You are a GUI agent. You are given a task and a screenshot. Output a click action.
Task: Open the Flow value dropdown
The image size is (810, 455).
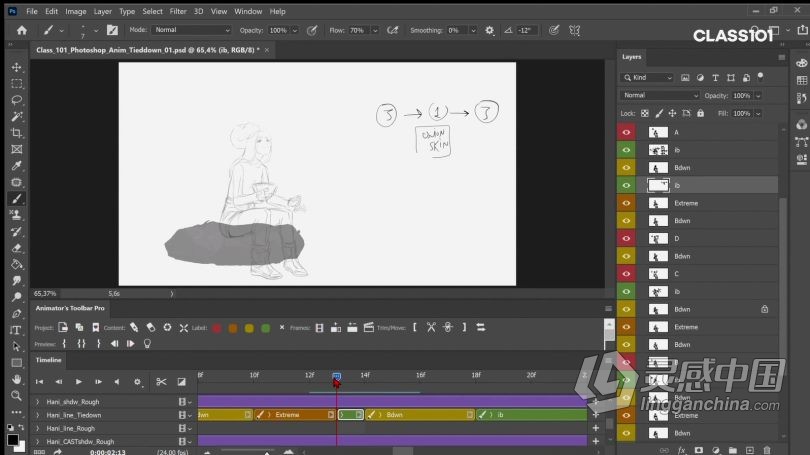[x=375, y=30]
